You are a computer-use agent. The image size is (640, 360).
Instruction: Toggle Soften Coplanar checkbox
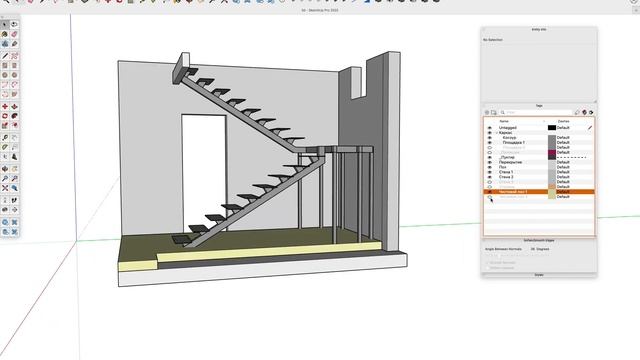click(487, 268)
